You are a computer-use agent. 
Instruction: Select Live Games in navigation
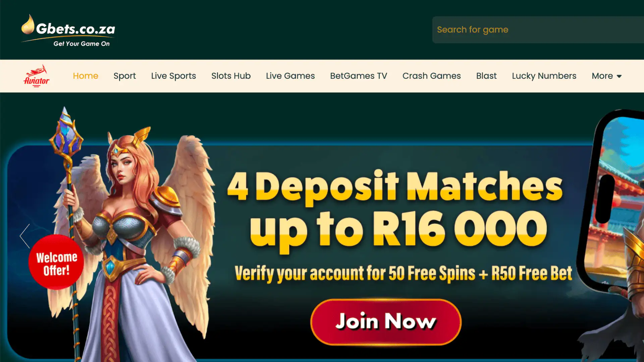(290, 76)
